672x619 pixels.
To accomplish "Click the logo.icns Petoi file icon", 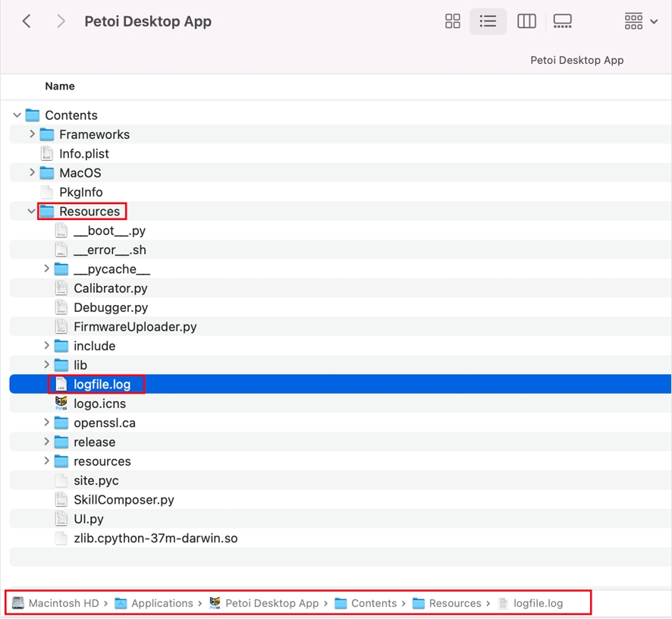I will [61, 404].
